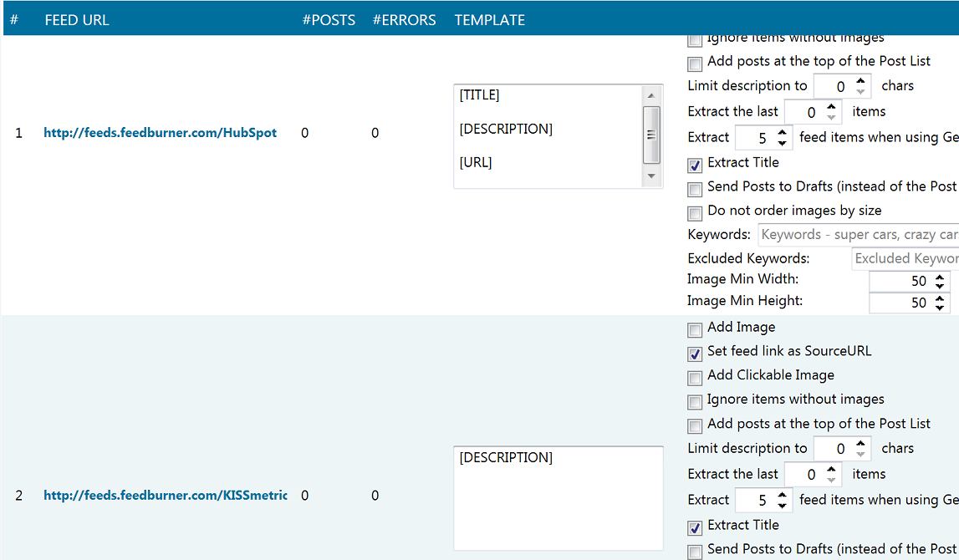Screen dimensions: 959x560
Task: Decrease the Image Min Height value
Action: (x=941, y=308)
